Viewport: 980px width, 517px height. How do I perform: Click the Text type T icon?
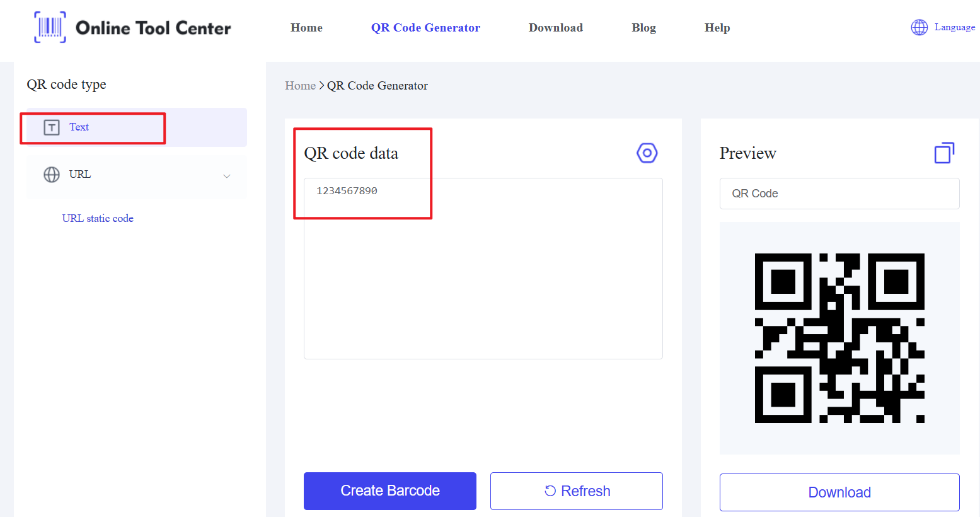point(52,127)
